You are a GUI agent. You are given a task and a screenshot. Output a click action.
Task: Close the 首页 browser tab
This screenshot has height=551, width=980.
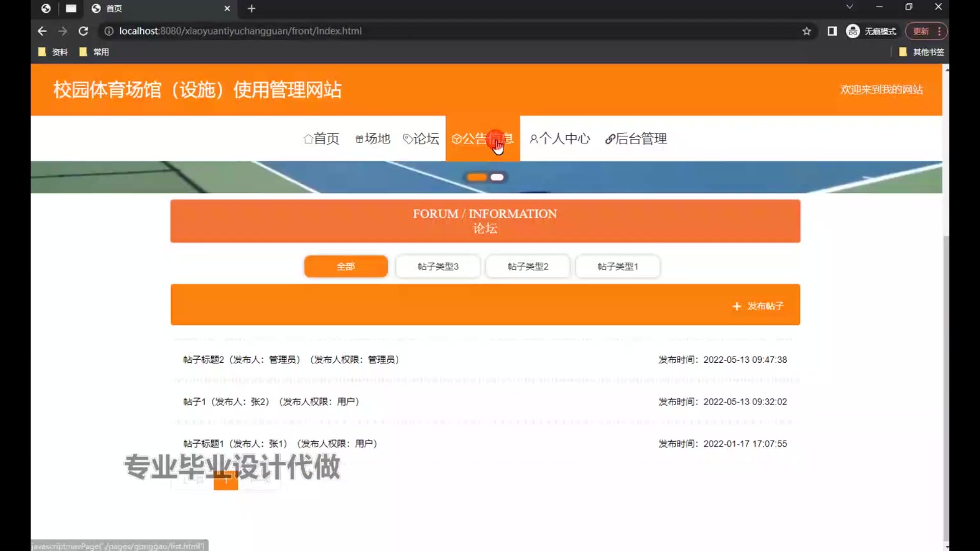227,9
